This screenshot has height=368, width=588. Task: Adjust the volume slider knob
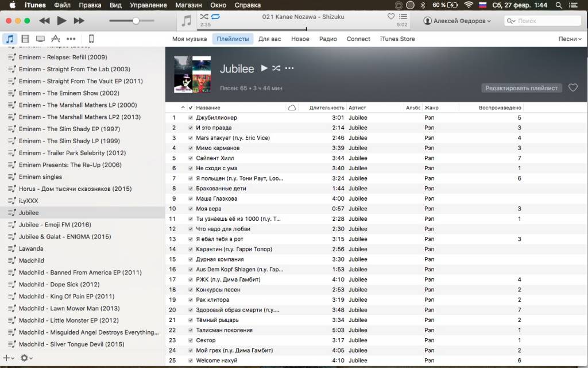136,21
